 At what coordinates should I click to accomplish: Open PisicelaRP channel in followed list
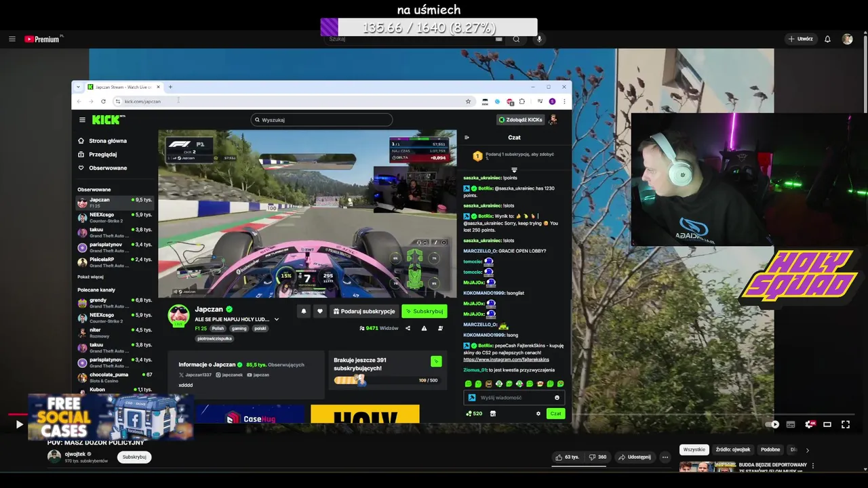pos(115,262)
